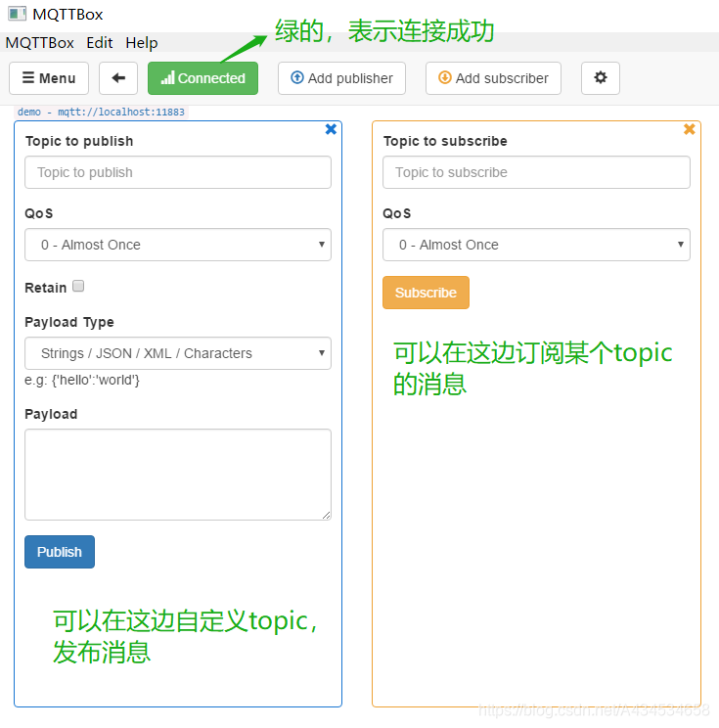
Task: Close the publisher panel with blue X
Action: coord(331,129)
